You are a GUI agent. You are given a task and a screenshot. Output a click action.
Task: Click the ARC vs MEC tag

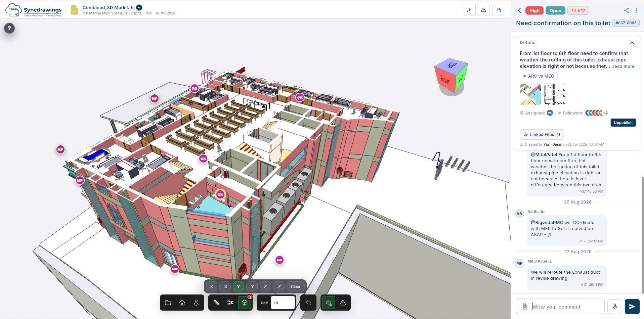tap(539, 76)
